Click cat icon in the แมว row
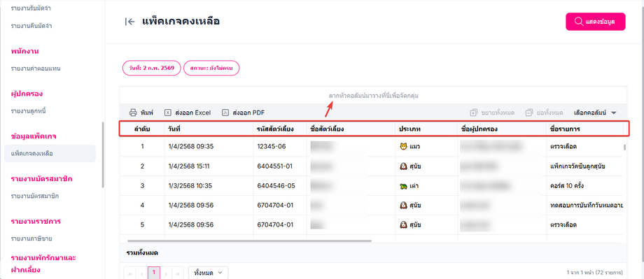The height and width of the screenshot is (279, 644). click(403, 146)
